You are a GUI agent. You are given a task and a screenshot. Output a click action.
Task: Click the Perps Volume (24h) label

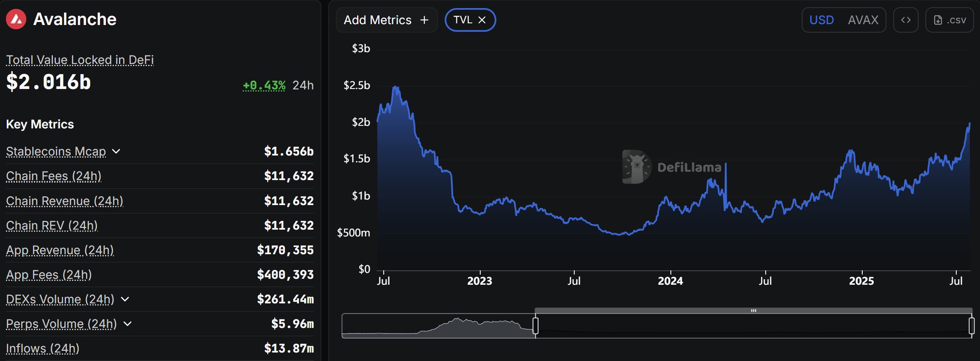pos(61,324)
